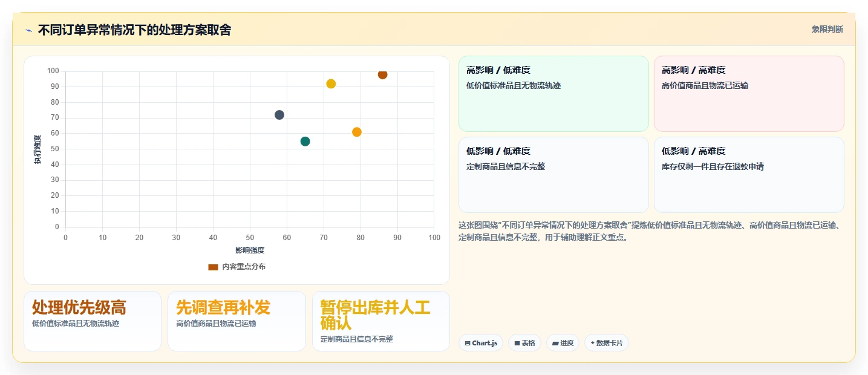
Task: Open the 处理优先级高 card
Action: (93, 321)
